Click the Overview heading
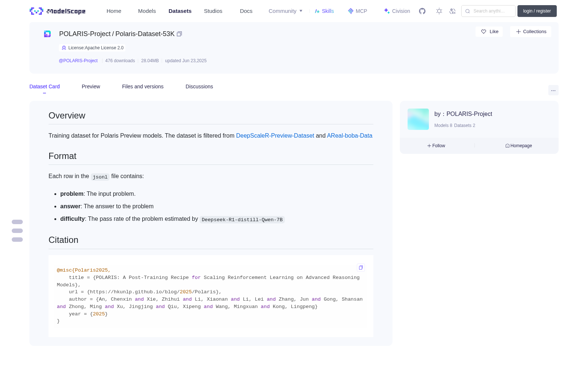The height and width of the screenshot is (368, 588). click(x=67, y=116)
